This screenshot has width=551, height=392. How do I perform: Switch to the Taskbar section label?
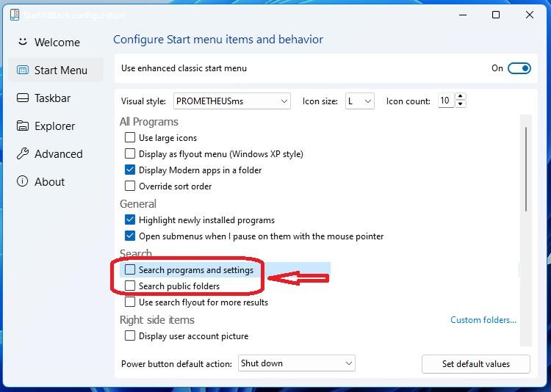point(52,98)
